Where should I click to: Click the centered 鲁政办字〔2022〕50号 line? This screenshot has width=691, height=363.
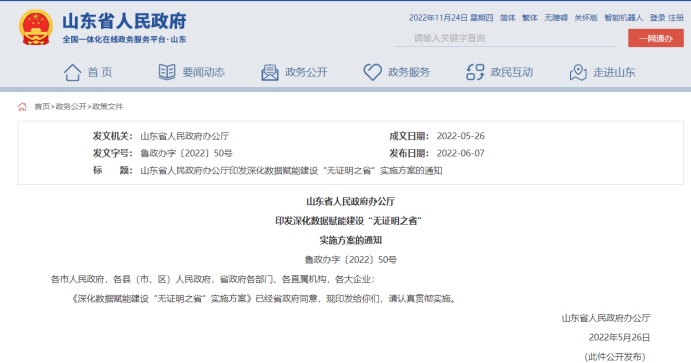350,259
